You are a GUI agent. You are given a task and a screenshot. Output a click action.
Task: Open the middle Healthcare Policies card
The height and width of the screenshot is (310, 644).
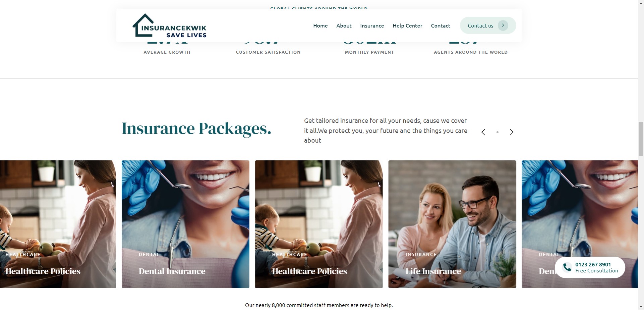(x=319, y=224)
